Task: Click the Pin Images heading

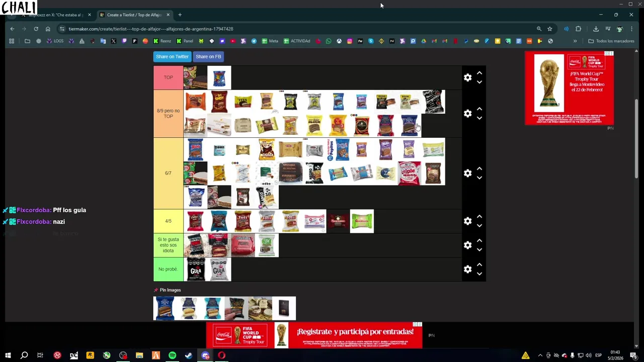Action: pyautogui.click(x=170, y=290)
